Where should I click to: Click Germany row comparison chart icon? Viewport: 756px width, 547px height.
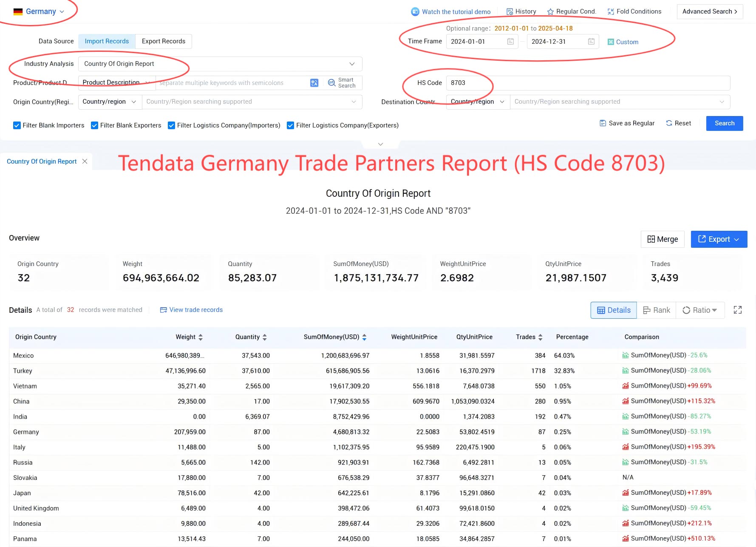tap(626, 432)
